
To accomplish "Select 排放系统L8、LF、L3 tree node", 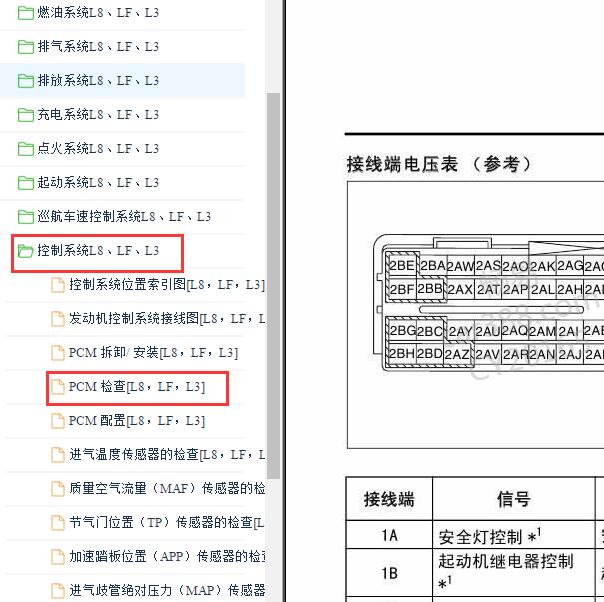I will (x=98, y=81).
